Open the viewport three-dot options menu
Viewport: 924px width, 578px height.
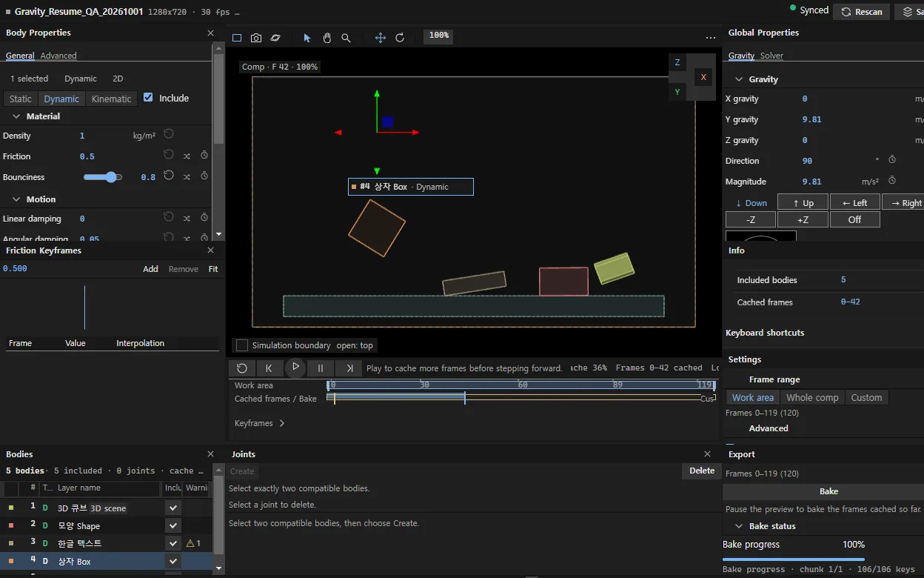[x=711, y=38]
